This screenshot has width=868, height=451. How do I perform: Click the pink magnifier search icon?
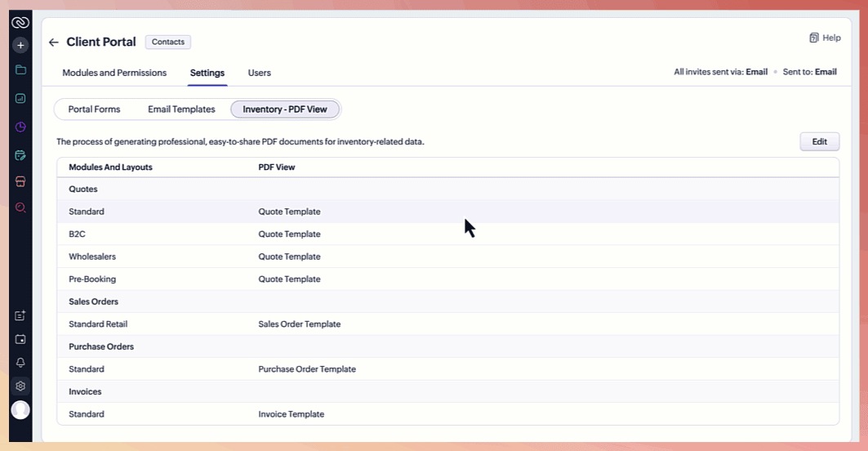point(20,208)
